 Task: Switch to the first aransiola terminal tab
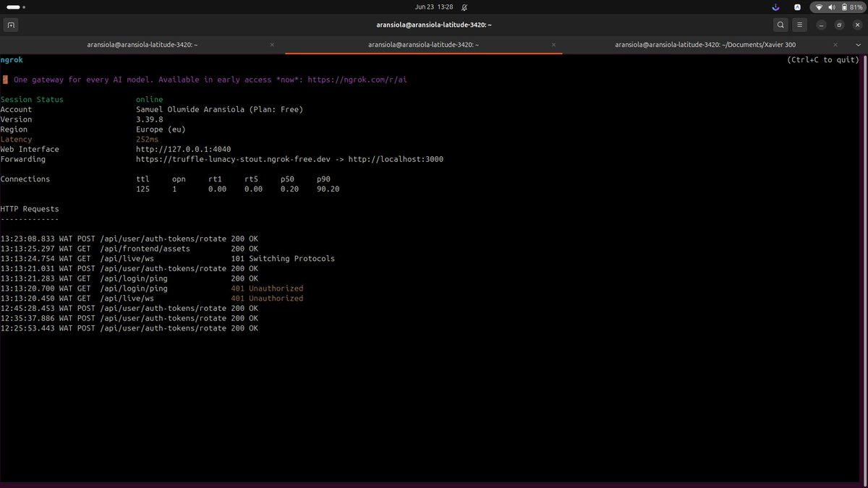pyautogui.click(x=142, y=44)
